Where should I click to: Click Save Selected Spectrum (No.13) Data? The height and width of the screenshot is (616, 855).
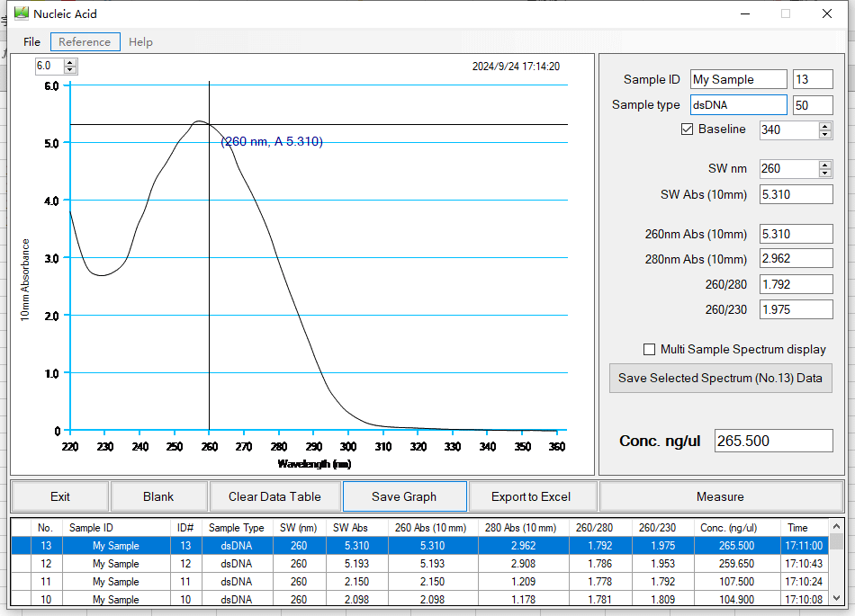(720, 379)
